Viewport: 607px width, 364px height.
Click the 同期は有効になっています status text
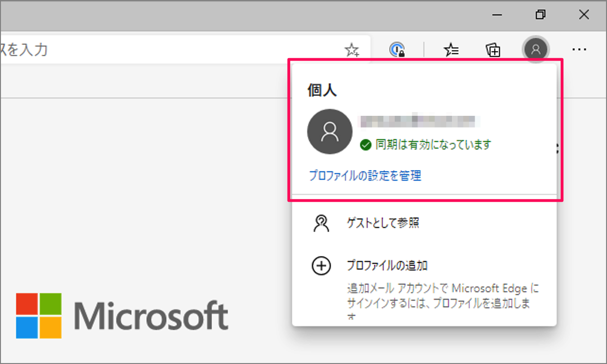point(433,145)
